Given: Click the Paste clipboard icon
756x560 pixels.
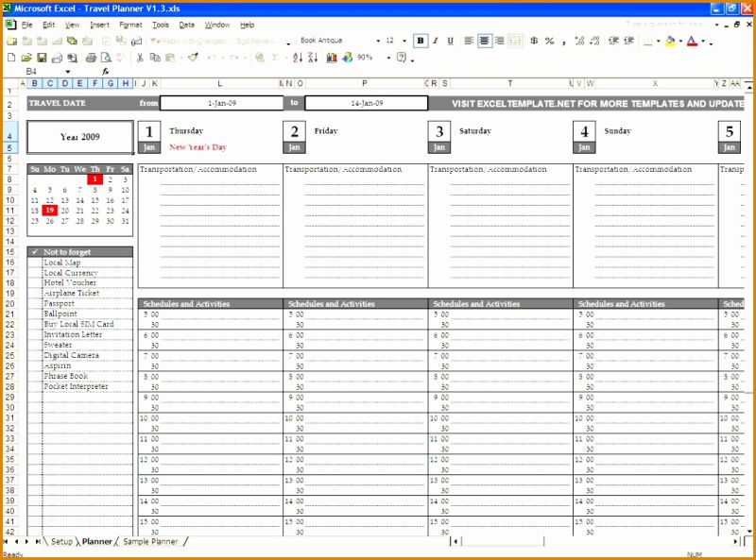Looking at the screenshot, I should 170,58.
